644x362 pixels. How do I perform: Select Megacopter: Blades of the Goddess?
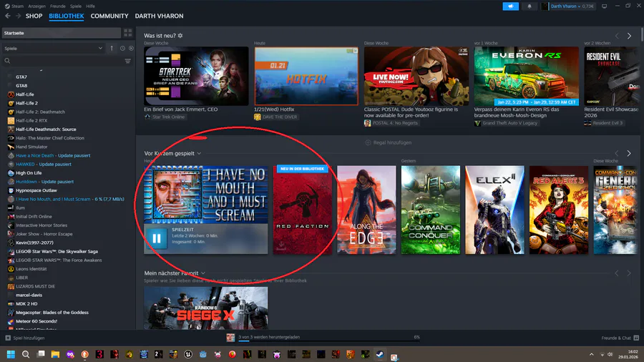(52, 313)
